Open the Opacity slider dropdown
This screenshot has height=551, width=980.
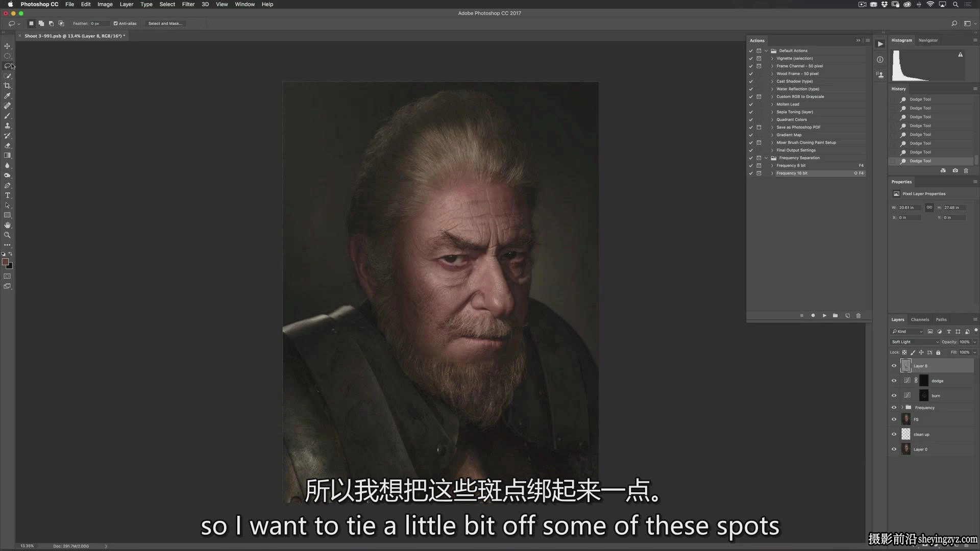tap(974, 342)
